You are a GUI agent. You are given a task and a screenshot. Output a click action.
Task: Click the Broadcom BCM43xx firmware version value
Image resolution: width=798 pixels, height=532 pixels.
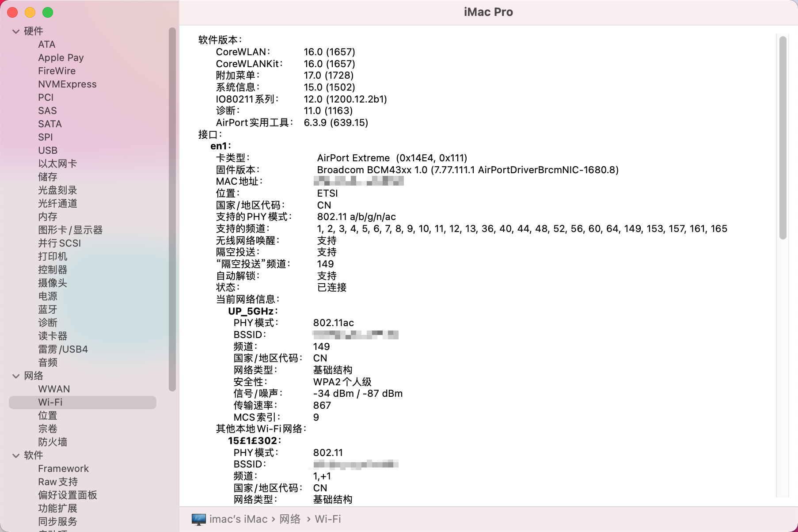pos(468,170)
